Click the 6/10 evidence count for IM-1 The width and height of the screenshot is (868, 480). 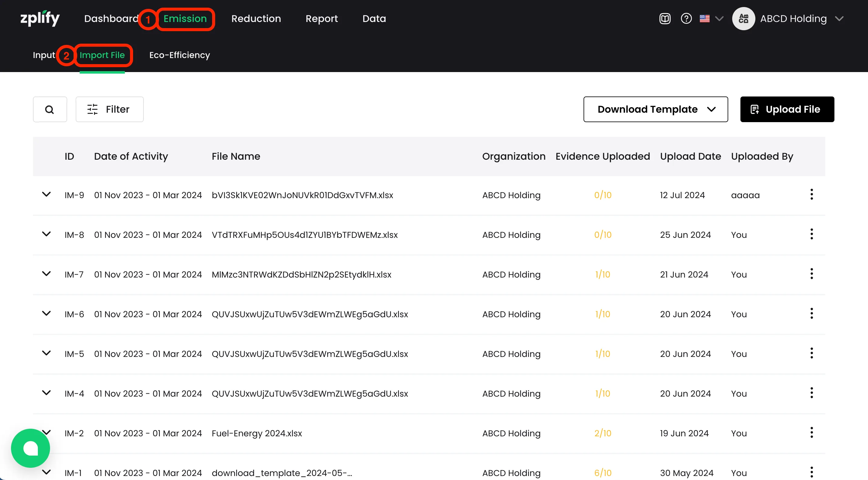pyautogui.click(x=602, y=473)
